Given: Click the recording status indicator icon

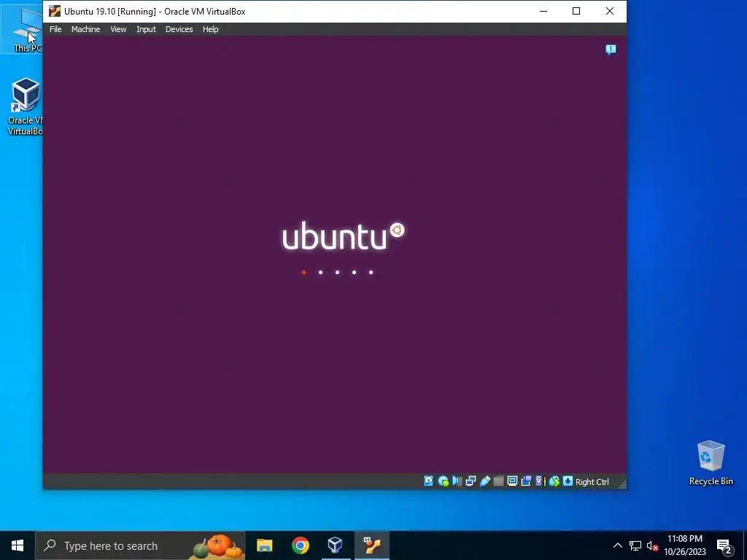Looking at the screenshot, I should pyautogui.click(x=526, y=481).
